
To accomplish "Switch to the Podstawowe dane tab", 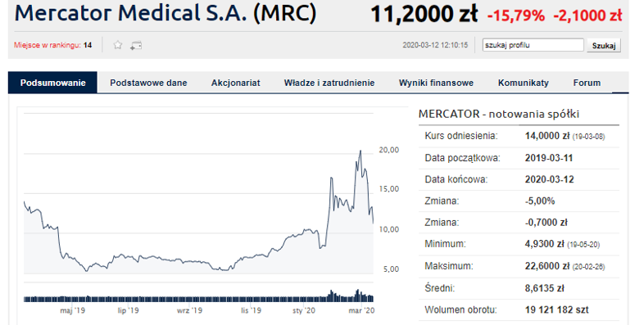I will (148, 83).
